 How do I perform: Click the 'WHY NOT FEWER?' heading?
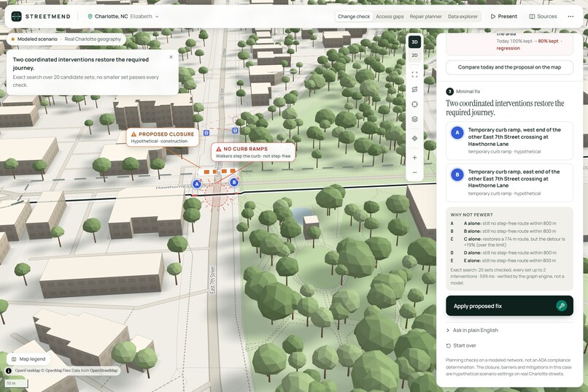(471, 215)
